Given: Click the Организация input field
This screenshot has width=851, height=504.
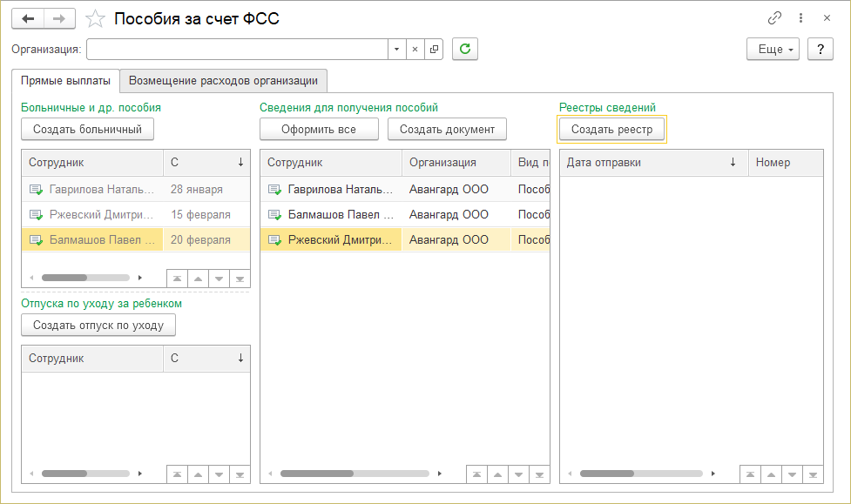Looking at the screenshot, I should point(235,50).
